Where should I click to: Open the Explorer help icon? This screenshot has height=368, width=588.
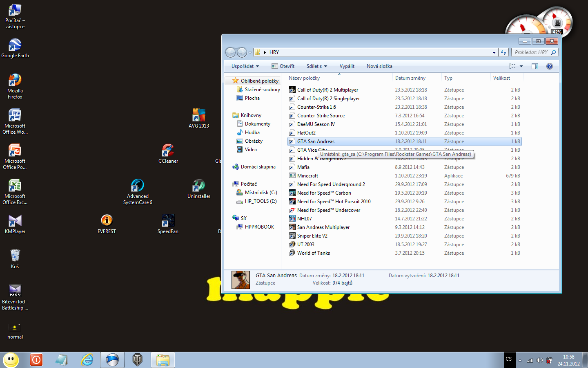tap(549, 66)
